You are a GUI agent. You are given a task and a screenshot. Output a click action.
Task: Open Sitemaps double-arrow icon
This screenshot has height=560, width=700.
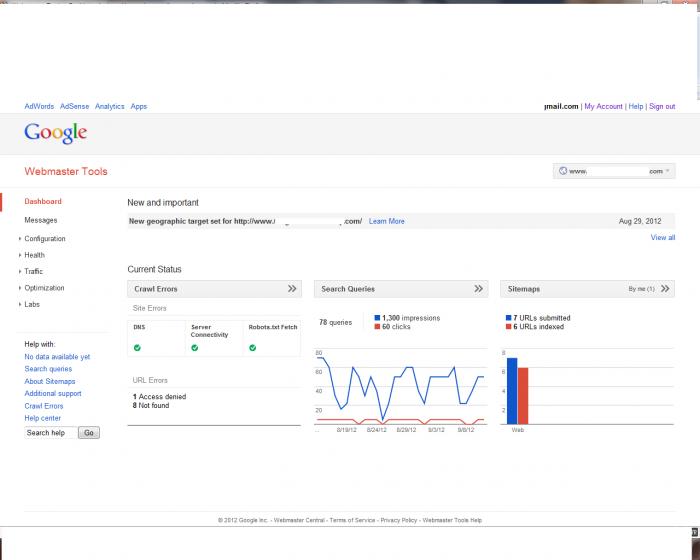point(665,289)
